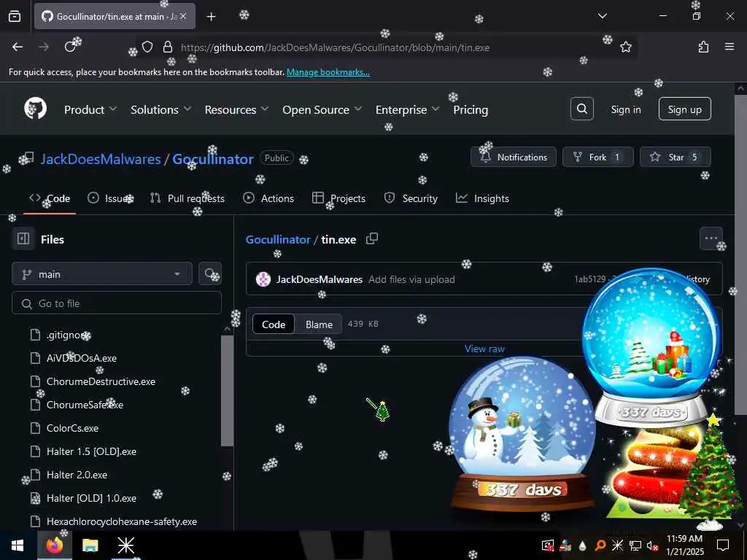
Task: Open File Explorer from taskbar
Action: 90,545
